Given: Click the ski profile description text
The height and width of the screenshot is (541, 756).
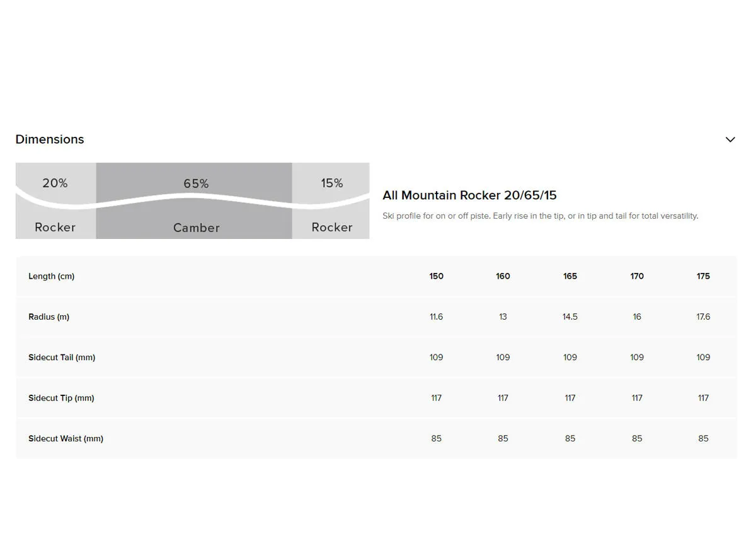Looking at the screenshot, I should (x=540, y=216).
